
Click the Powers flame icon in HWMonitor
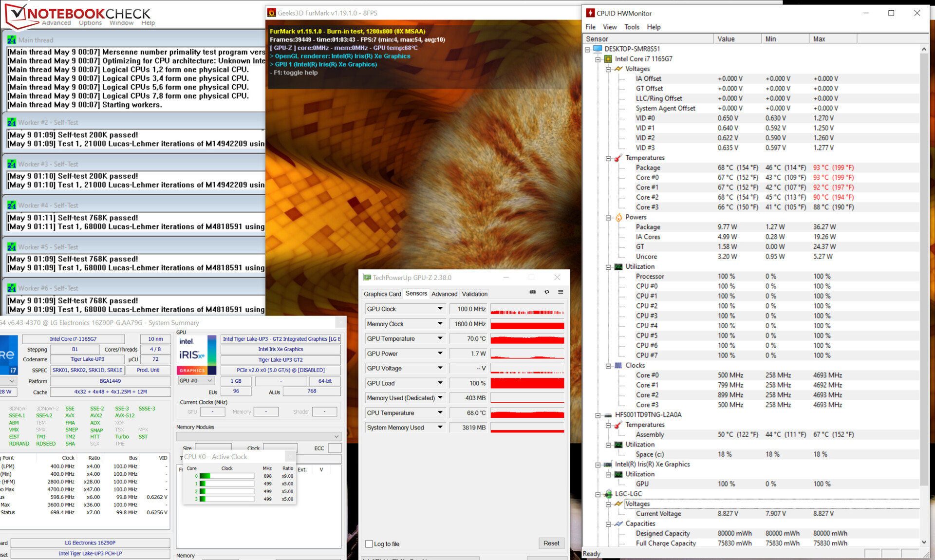pyautogui.click(x=618, y=217)
